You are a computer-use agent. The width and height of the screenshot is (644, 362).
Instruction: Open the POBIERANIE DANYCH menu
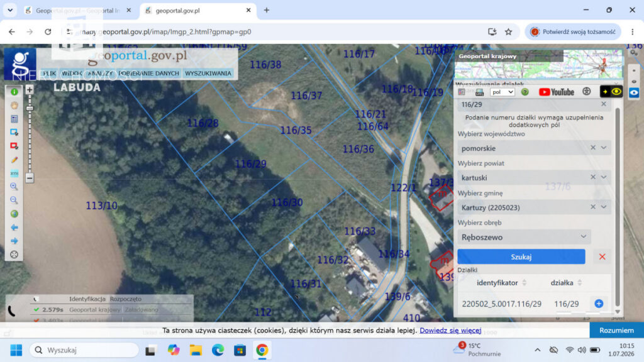148,74
